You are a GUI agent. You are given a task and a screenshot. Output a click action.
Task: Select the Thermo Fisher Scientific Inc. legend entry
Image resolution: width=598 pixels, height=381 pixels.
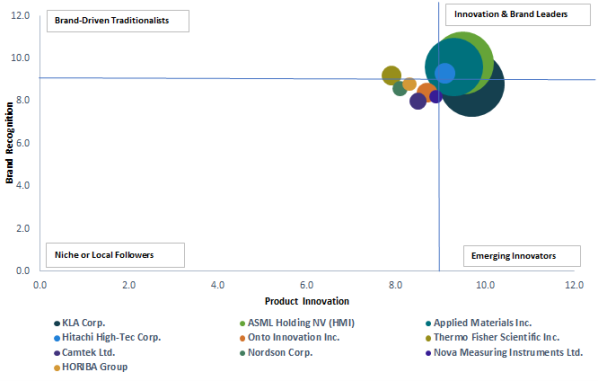[492, 338]
